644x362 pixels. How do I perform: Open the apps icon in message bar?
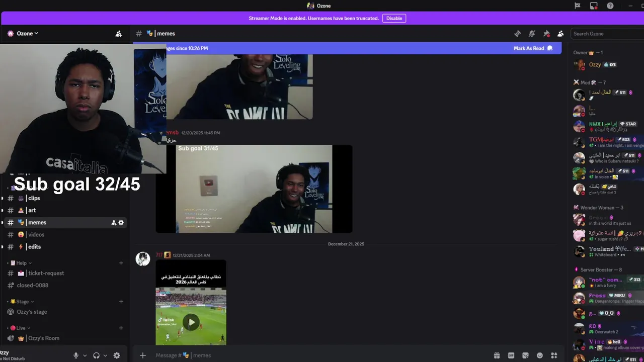point(554,355)
